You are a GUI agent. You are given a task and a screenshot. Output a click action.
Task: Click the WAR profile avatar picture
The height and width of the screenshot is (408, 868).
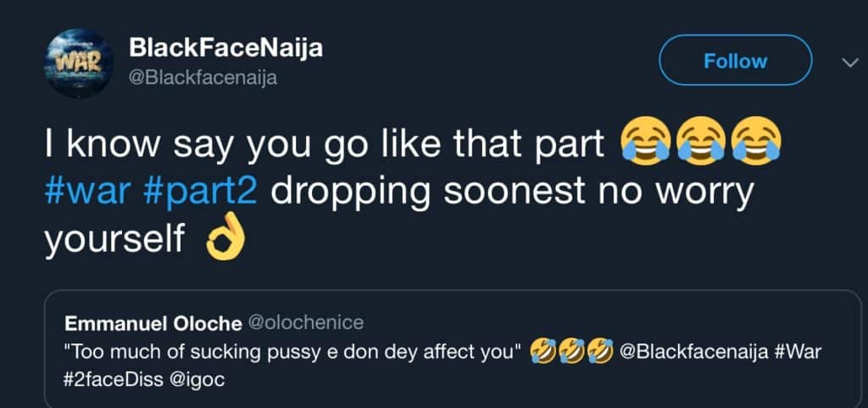(x=78, y=63)
